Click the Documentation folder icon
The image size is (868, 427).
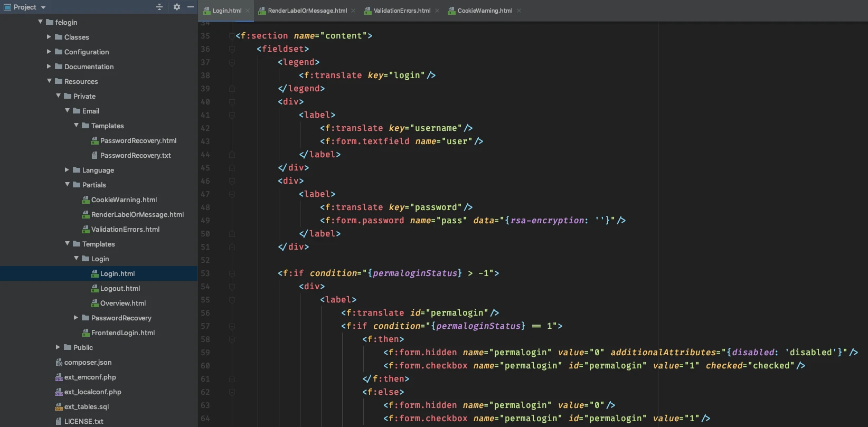point(59,67)
